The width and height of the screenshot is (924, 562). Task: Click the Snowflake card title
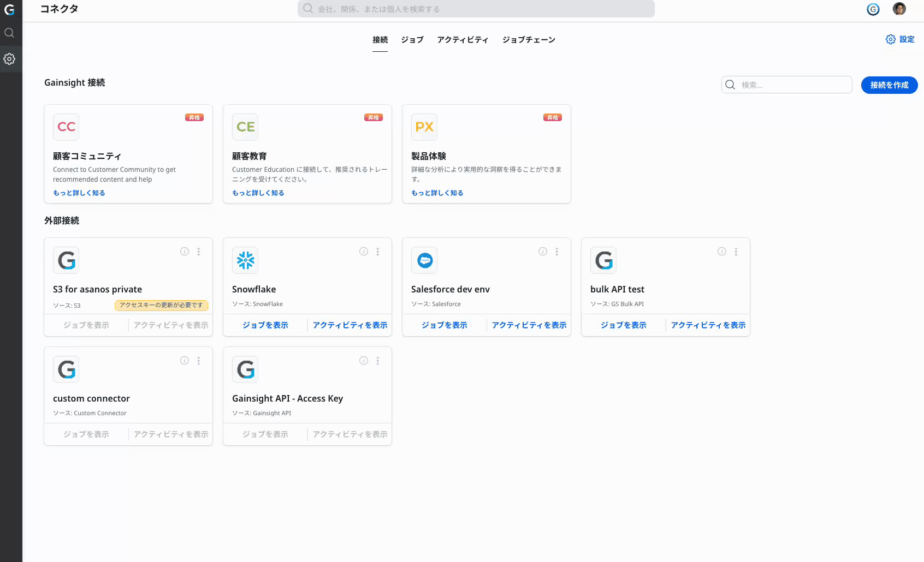(x=254, y=289)
